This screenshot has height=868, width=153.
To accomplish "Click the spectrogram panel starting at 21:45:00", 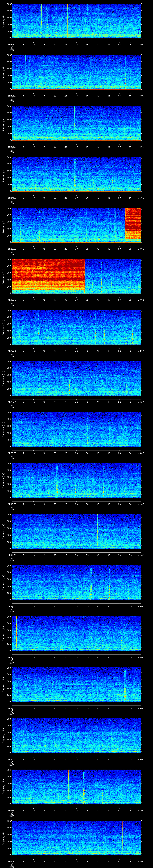I will (x=77, y=736).
